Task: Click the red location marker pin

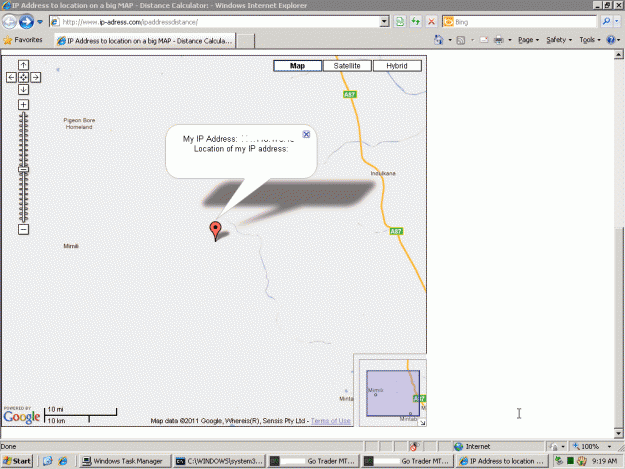Action: tap(215, 231)
